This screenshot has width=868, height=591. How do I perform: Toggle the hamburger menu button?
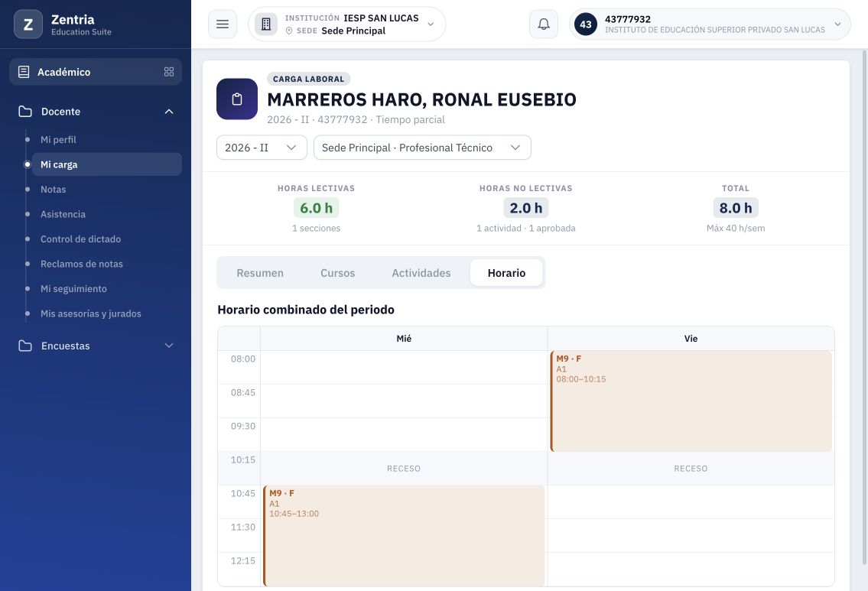click(223, 24)
